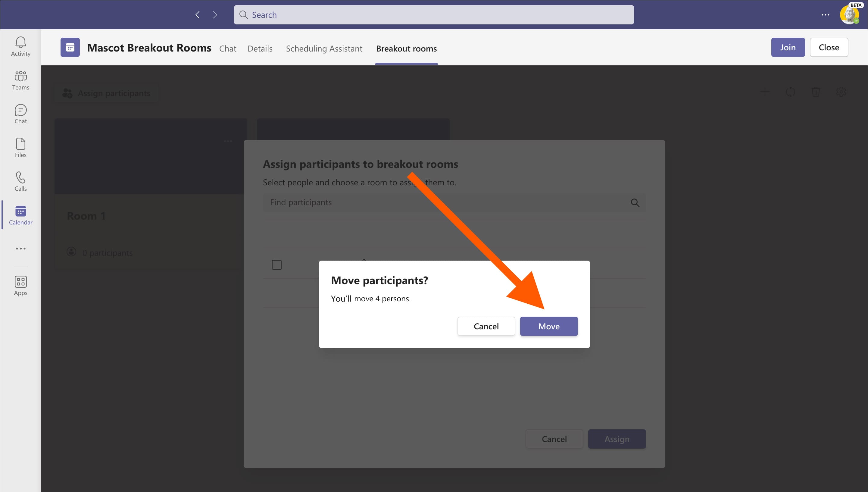Open the Chat tab of the meeting

(228, 49)
